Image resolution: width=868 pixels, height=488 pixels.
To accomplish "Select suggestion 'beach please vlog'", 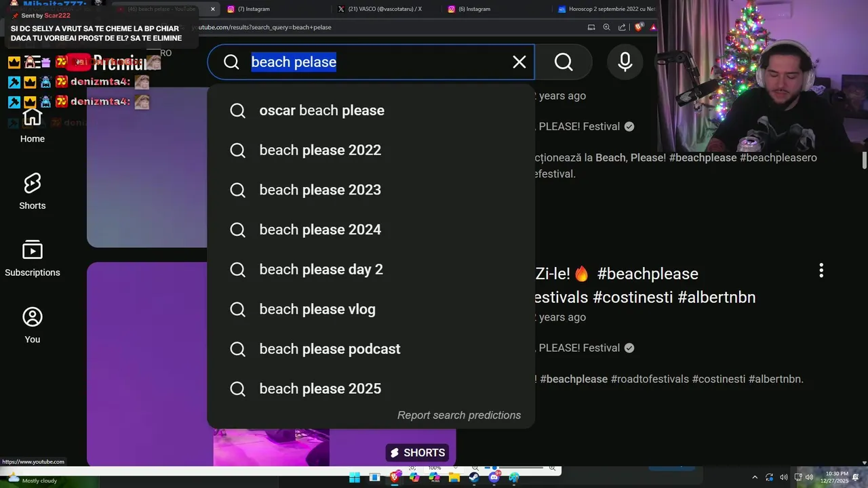I will [x=370, y=309].
